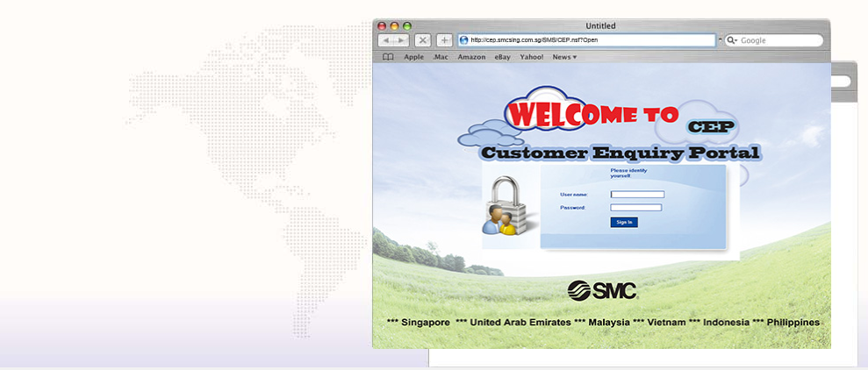The height and width of the screenshot is (370, 868).
Task: Focus the Google search field
Action: [774, 40]
